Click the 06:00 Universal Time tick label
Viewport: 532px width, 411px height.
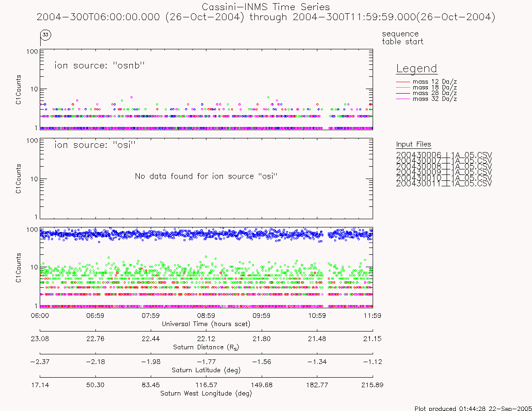point(40,316)
